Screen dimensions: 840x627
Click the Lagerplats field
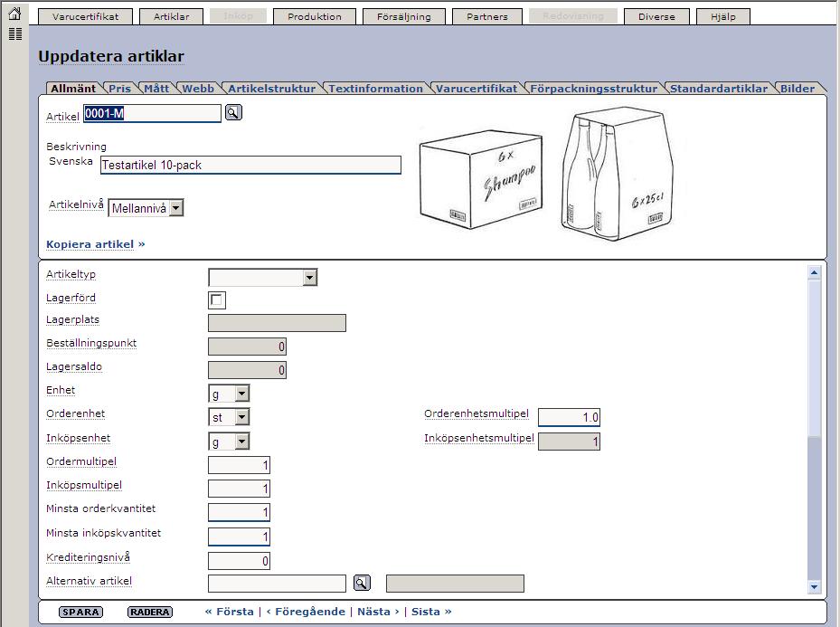277,323
